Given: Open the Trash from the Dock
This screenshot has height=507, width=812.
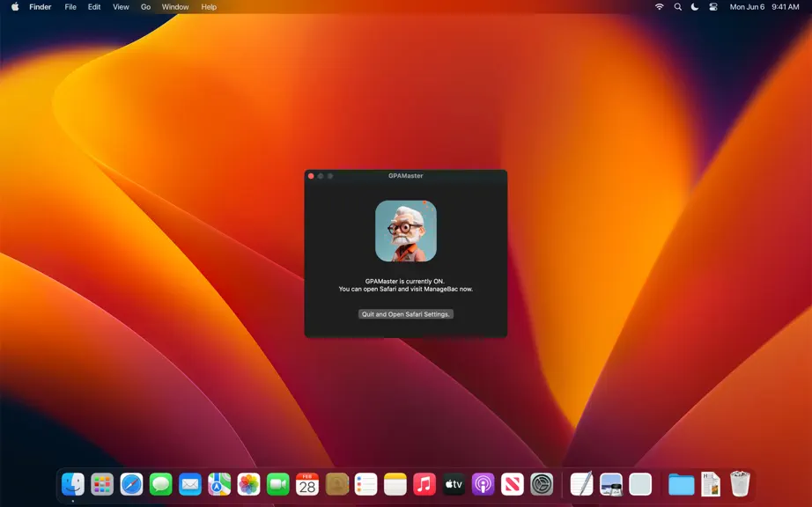Looking at the screenshot, I should pos(740,484).
